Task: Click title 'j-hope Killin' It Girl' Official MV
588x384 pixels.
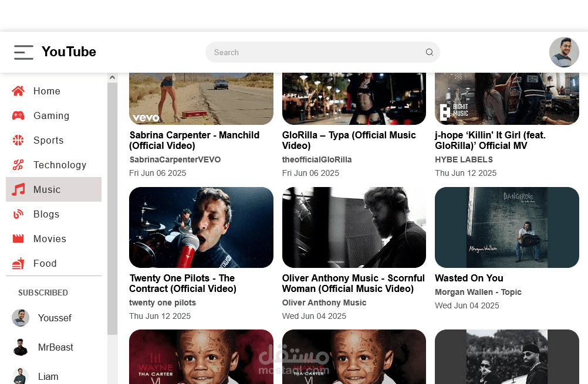Action: (x=490, y=140)
